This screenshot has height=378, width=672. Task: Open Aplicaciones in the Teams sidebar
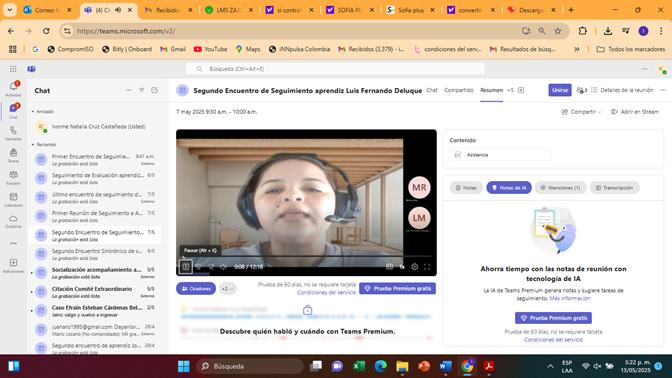tap(13, 266)
